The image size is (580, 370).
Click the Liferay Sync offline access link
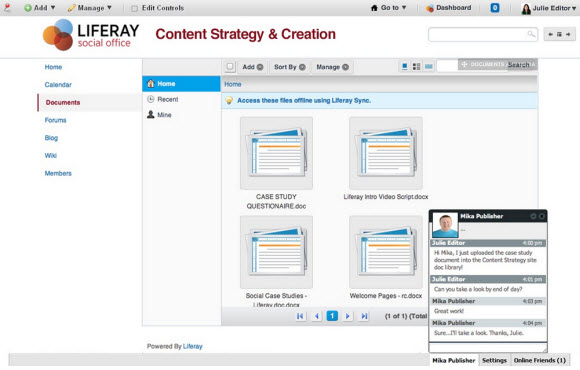click(x=304, y=101)
